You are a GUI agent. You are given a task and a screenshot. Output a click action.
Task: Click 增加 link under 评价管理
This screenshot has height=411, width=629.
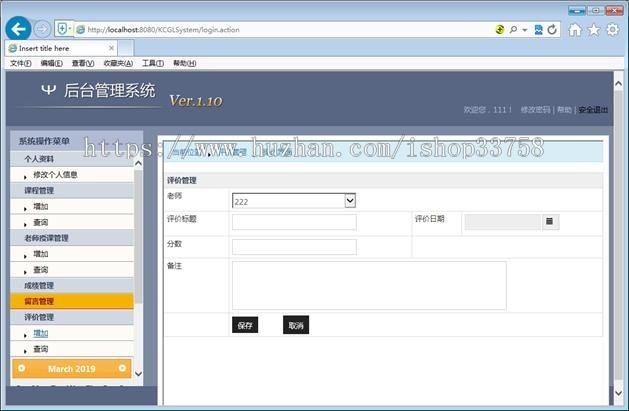point(41,333)
